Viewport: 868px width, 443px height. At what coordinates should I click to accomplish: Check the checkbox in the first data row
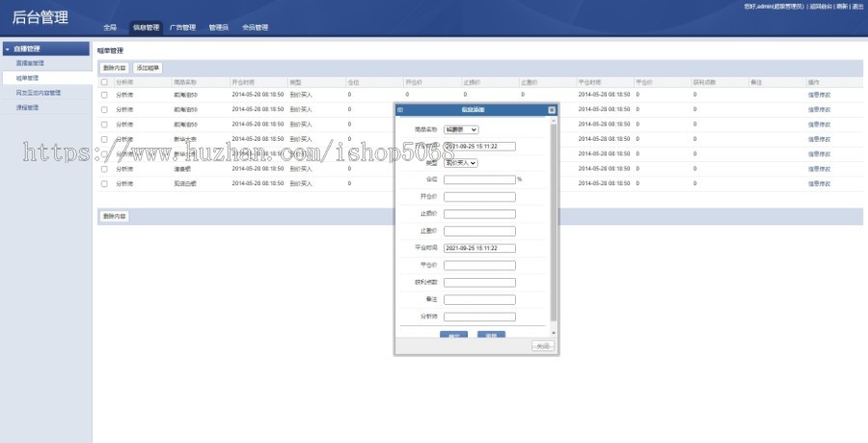click(104, 96)
